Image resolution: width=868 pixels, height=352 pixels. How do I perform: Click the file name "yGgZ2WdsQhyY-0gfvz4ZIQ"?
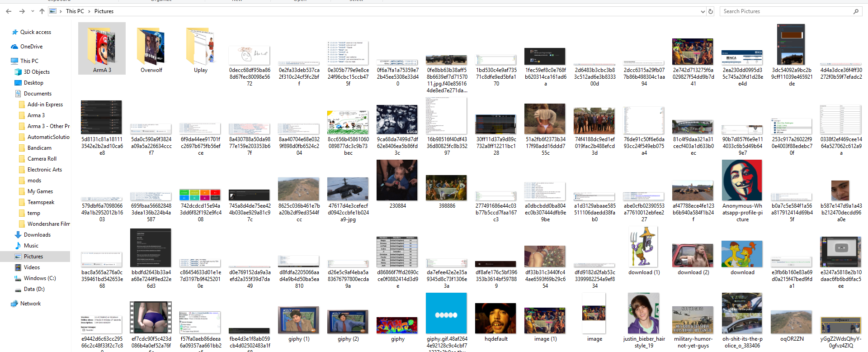pyautogui.click(x=841, y=342)
